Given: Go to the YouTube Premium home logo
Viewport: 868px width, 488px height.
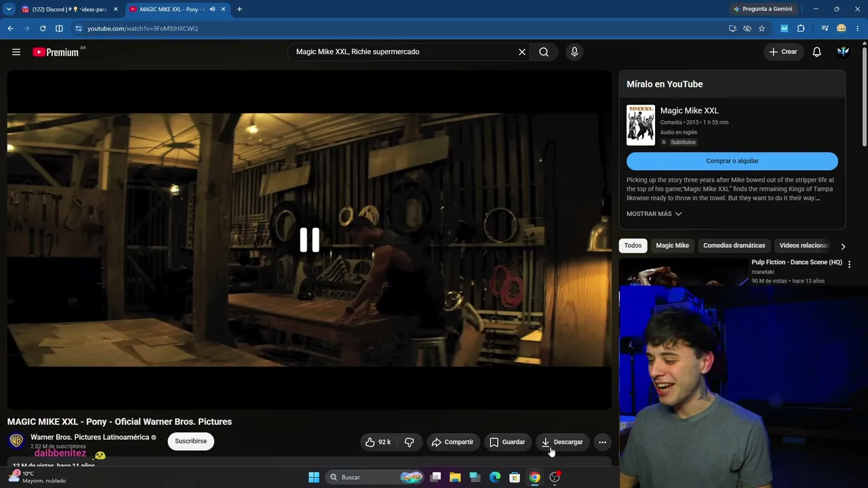Looking at the screenshot, I should (x=56, y=52).
